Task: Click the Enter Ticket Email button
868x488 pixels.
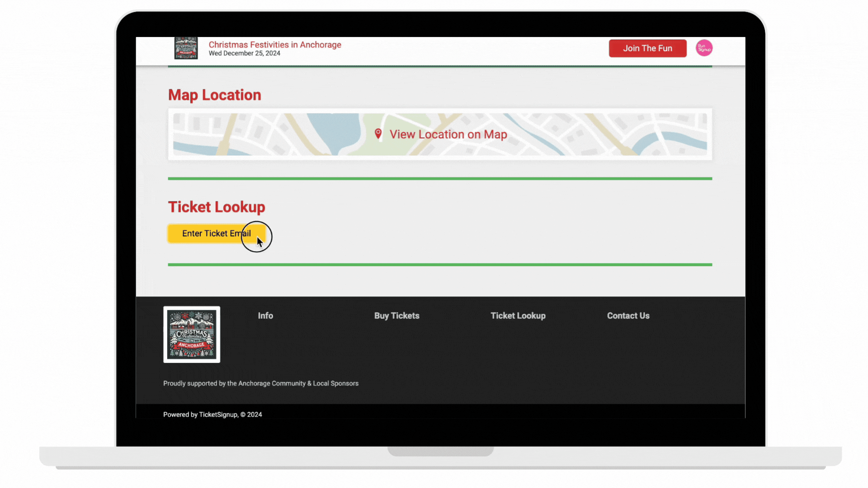Action: pos(216,234)
